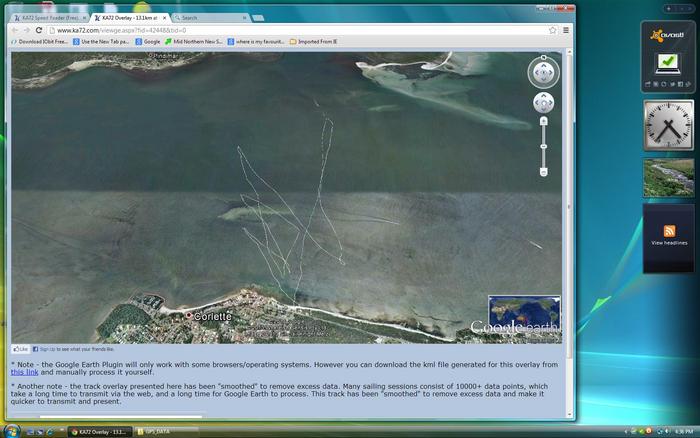The height and width of the screenshot is (438, 700).
Task: Click View headlines on RSS gadget
Action: [669, 243]
